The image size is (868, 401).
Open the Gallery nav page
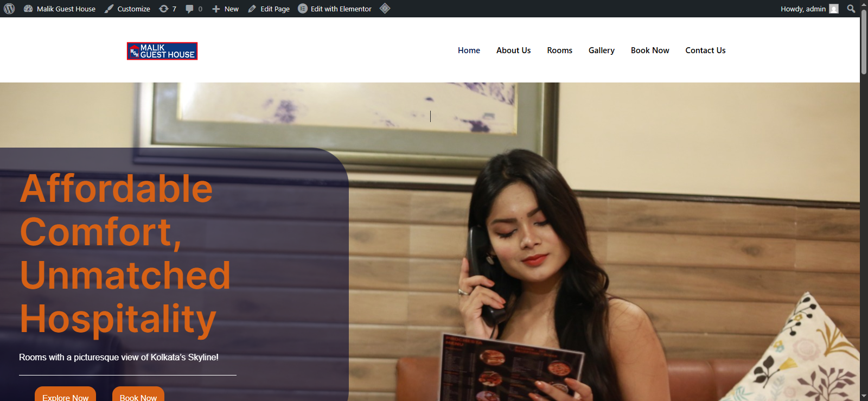[x=601, y=50]
